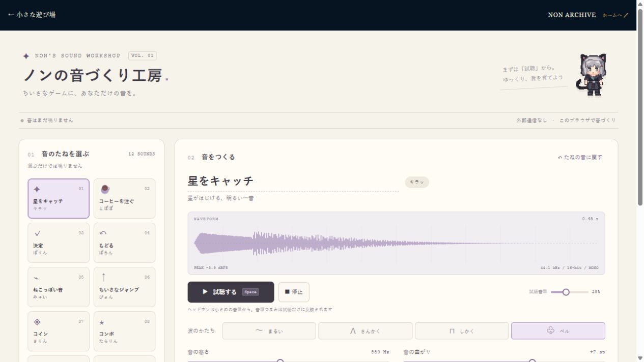This screenshot has height=362, width=644.
Task: Open the ホームへ link
Action: pos(615,15)
